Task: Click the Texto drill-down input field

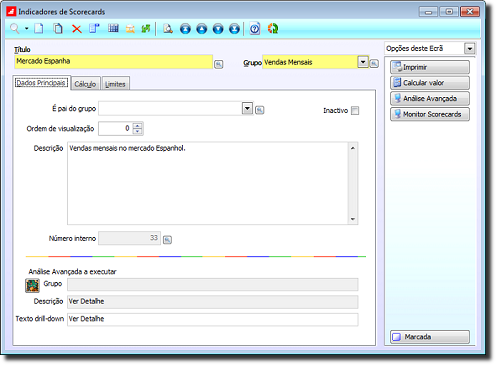Action: (x=213, y=319)
